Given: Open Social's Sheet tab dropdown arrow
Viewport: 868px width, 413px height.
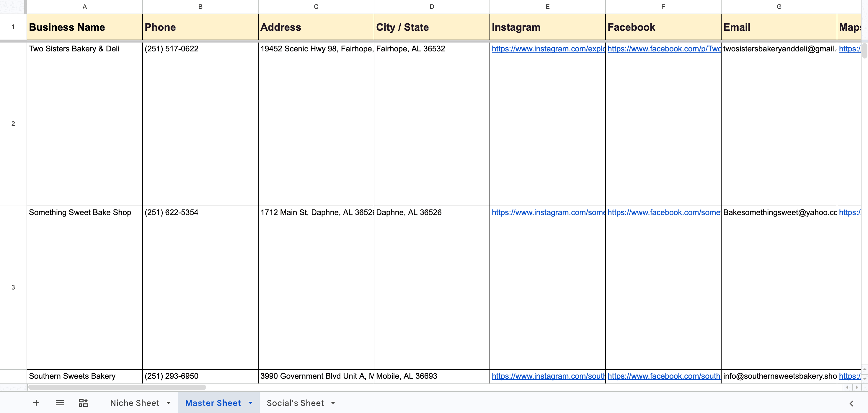Looking at the screenshot, I should 333,403.
